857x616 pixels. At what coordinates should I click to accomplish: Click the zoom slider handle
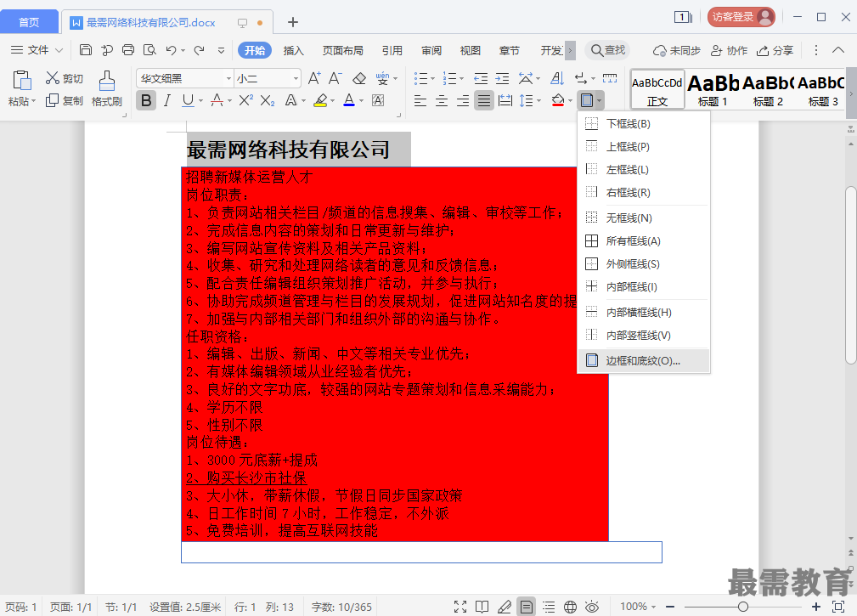pos(743,607)
